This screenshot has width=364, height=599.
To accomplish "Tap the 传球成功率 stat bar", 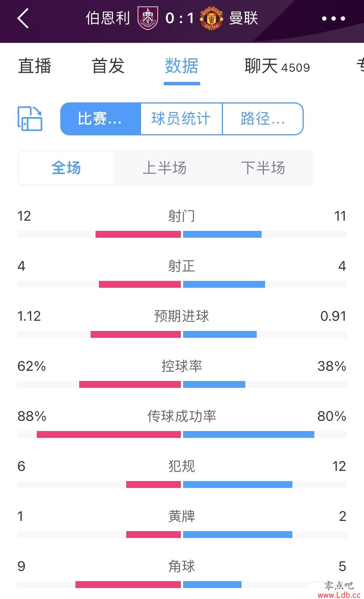I will [x=182, y=434].
